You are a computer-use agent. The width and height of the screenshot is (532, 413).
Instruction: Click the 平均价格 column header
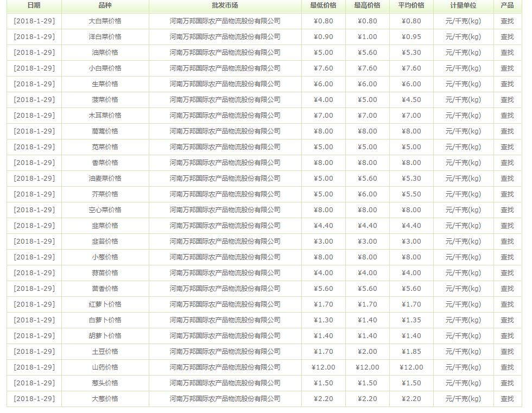coord(411,5)
